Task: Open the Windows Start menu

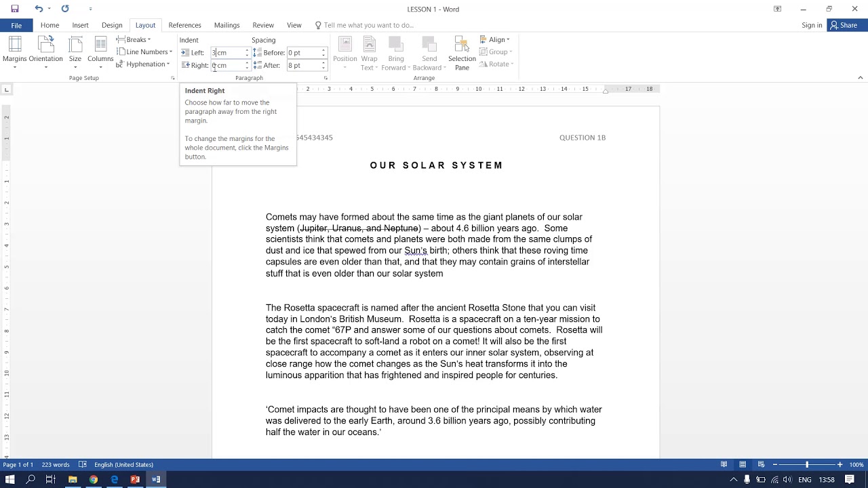Action: pyautogui.click(x=10, y=479)
